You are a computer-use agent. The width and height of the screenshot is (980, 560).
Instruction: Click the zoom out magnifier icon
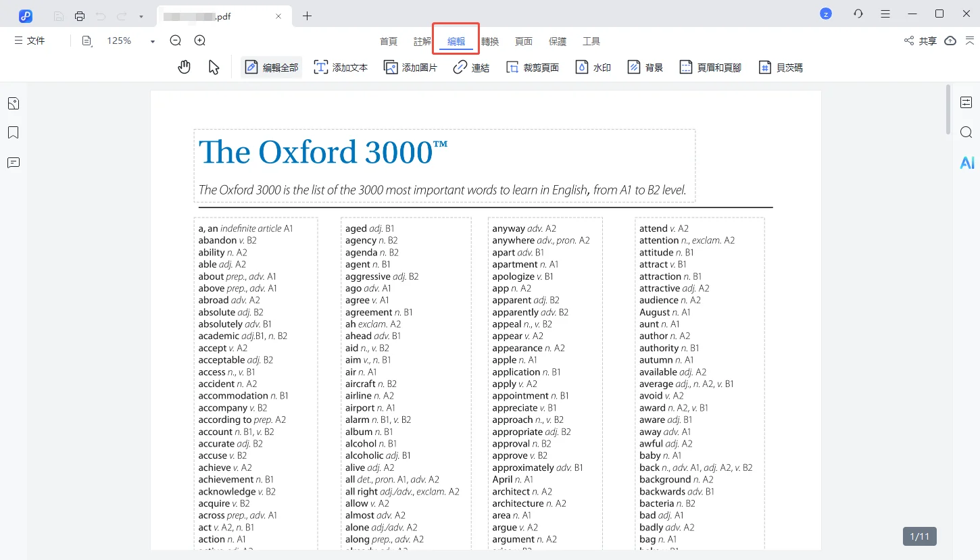[176, 41]
